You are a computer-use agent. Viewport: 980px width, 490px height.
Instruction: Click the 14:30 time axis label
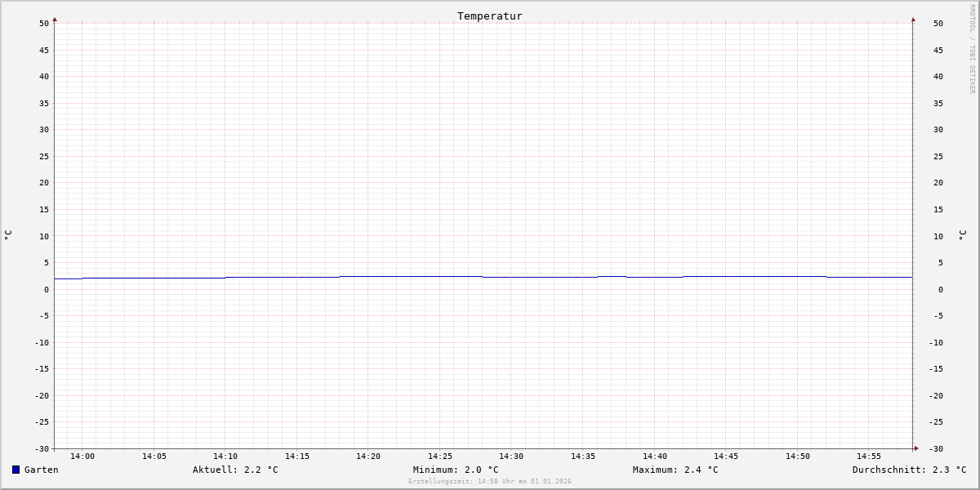click(x=511, y=457)
